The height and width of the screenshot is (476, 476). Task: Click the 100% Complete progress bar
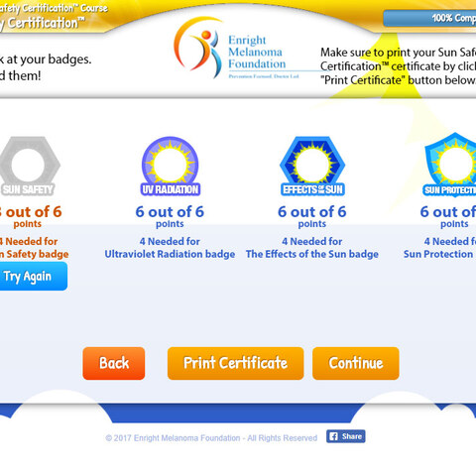point(429,18)
